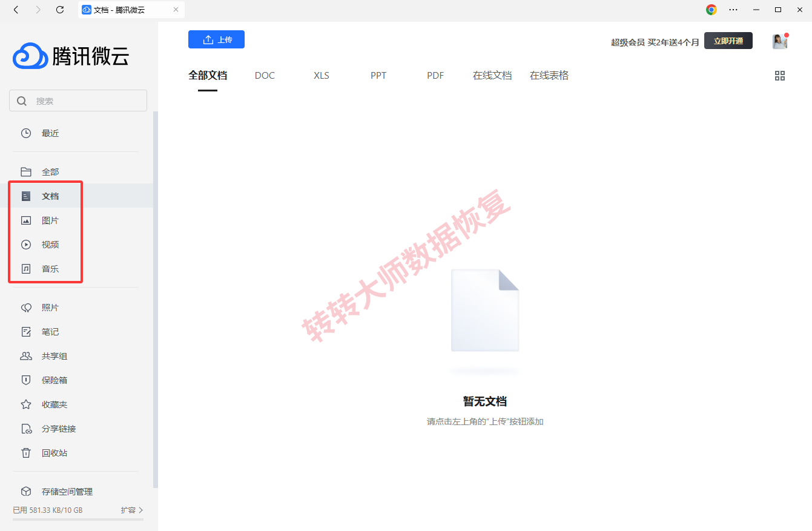Click the blue 上传 upload button
The height and width of the screenshot is (531, 812).
pyautogui.click(x=216, y=39)
